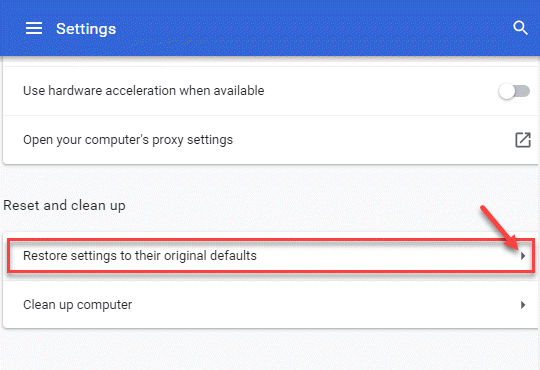Viewport: 540px width, 370px height.
Task: Click the blank page area below Clean up computer
Action: point(270,350)
